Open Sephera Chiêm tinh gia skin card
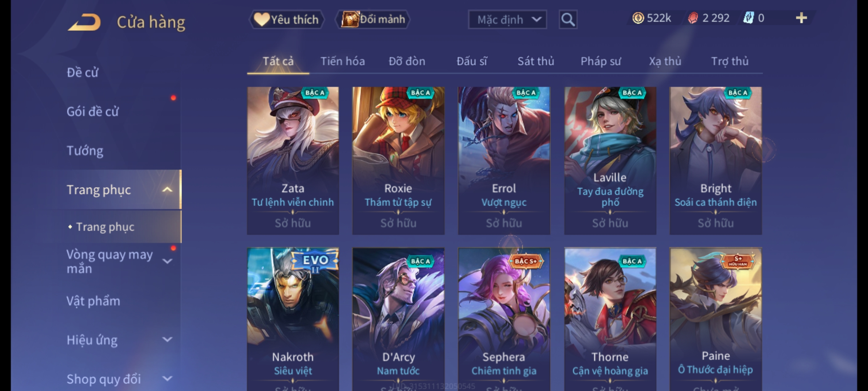The image size is (868, 391). 504,319
